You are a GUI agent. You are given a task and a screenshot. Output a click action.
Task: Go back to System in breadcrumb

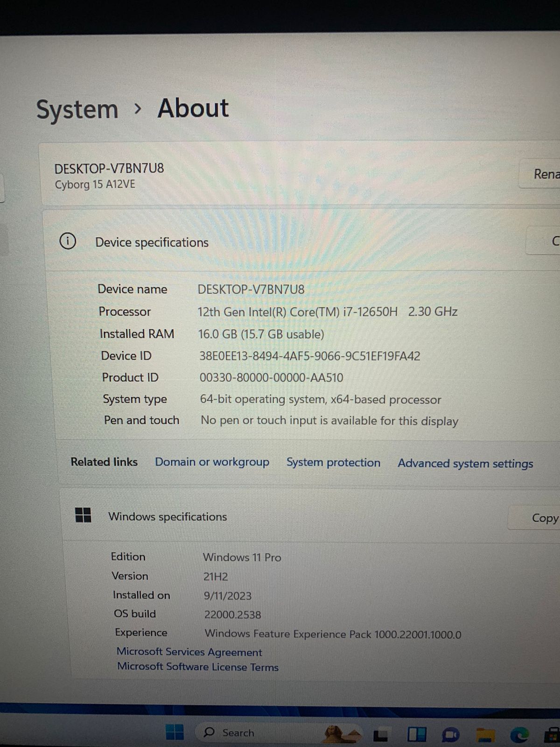click(x=77, y=110)
